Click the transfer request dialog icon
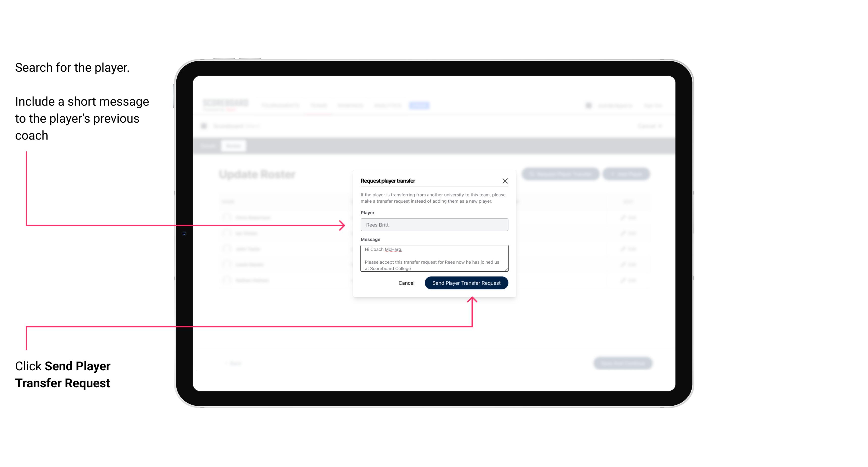The height and width of the screenshot is (467, 868). (505, 181)
